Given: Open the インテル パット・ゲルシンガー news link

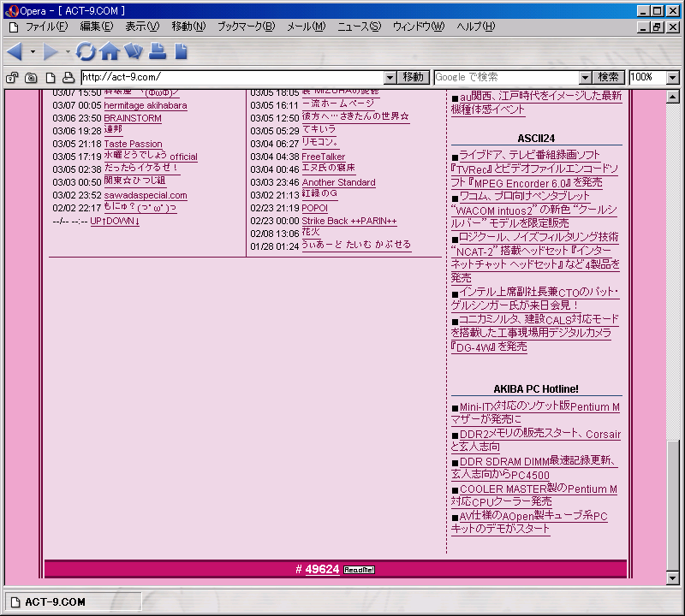Looking at the screenshot, I should point(535,299).
